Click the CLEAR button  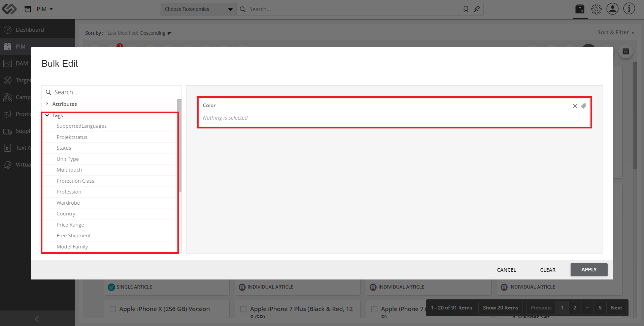point(548,270)
